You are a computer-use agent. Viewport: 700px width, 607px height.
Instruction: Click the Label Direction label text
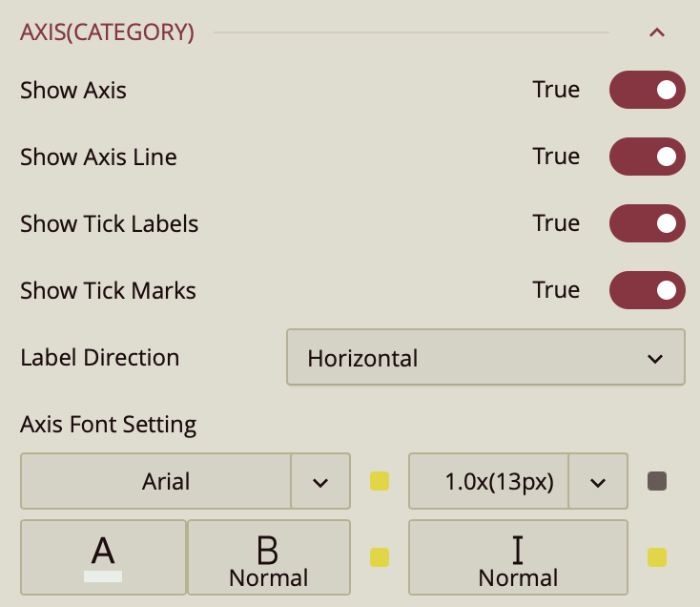(x=100, y=358)
